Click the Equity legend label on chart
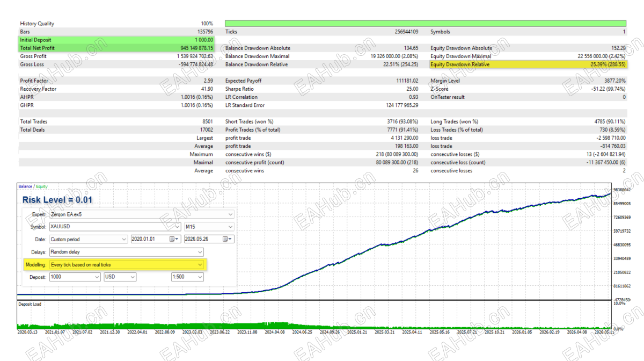644x361 pixels. point(42,186)
